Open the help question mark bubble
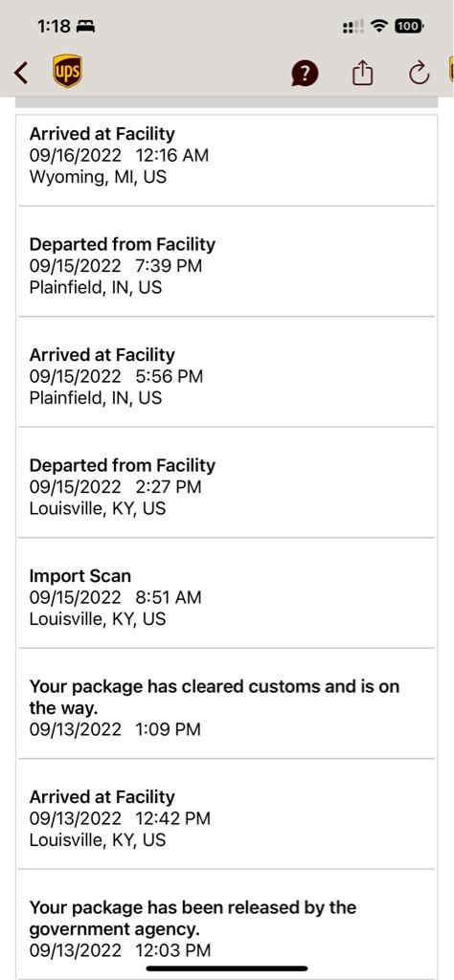Screen dimensions: 454x980 pyautogui.click(x=305, y=74)
